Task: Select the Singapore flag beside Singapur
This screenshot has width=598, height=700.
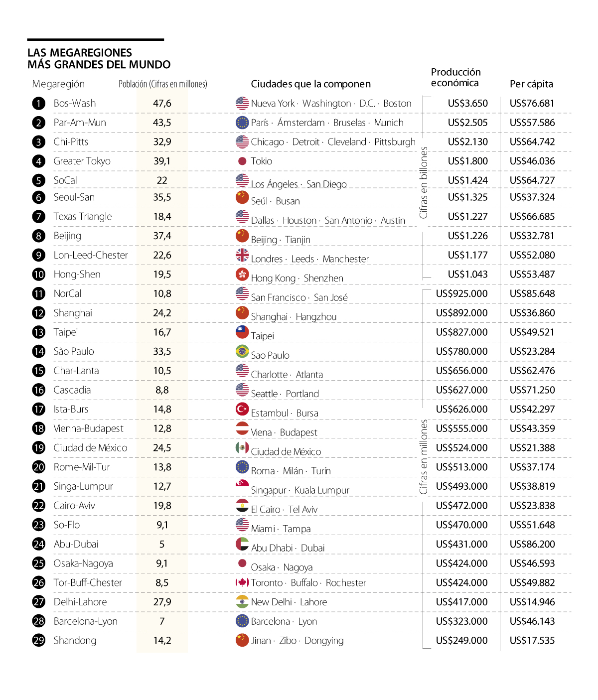Action: click(x=242, y=485)
